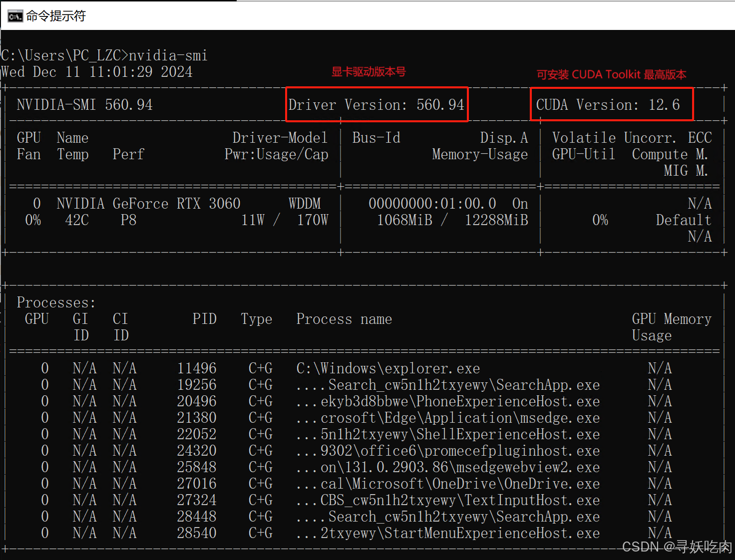Click the process C:\Windows\explorer.exe
735x560 pixels.
(x=388, y=368)
